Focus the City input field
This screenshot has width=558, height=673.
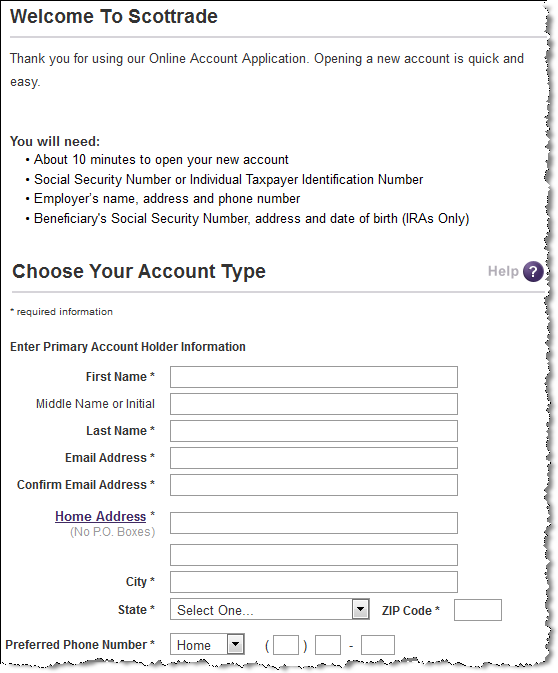coord(314,582)
